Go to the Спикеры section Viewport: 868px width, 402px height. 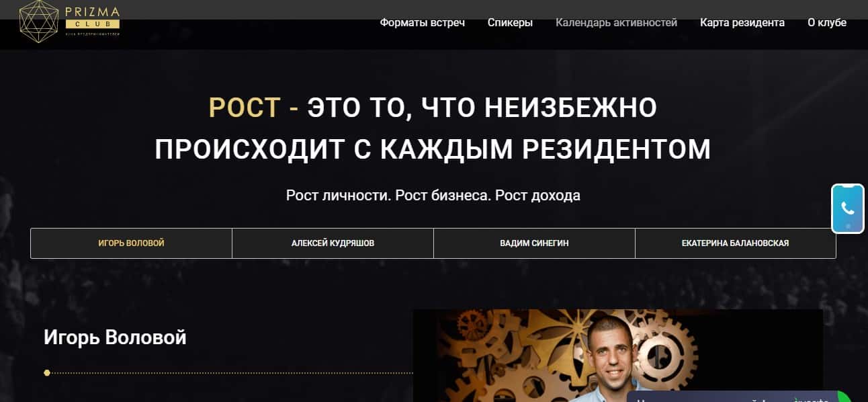[510, 22]
